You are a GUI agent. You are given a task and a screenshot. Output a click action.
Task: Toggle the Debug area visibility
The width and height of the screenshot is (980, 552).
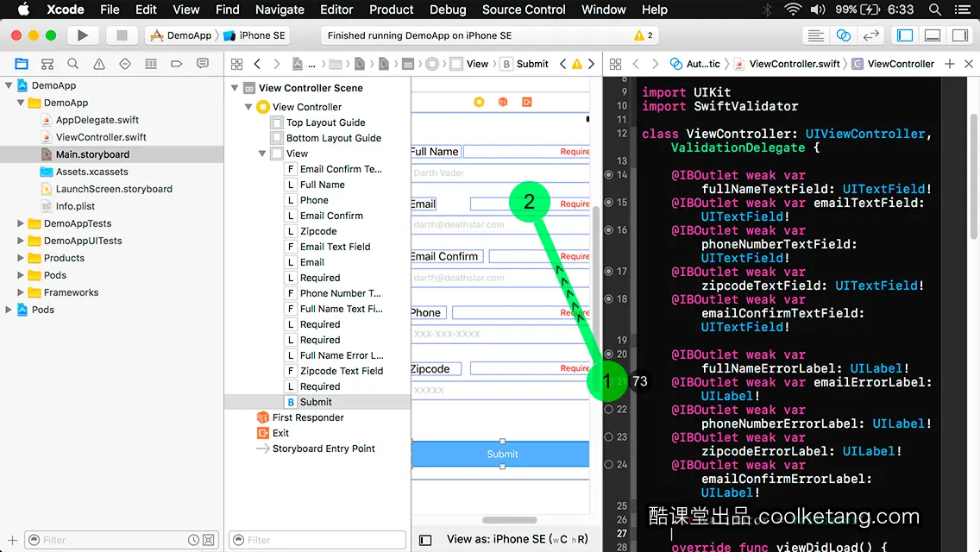[x=933, y=35]
